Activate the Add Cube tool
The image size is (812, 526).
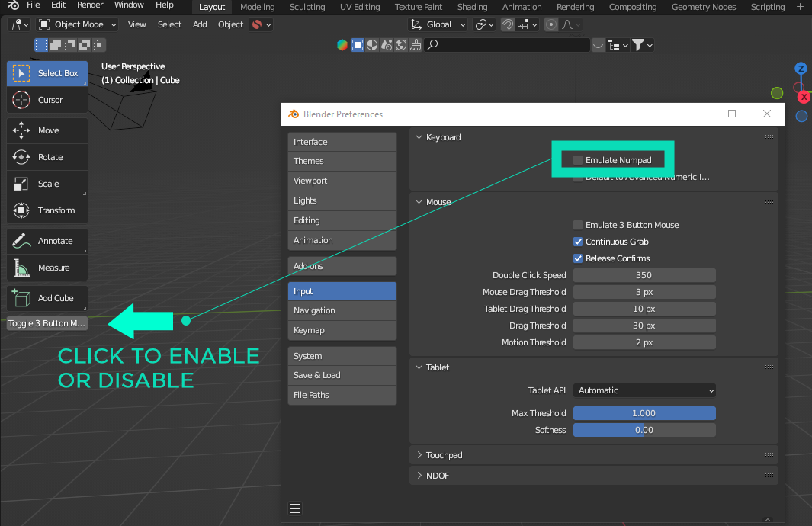[x=47, y=298]
